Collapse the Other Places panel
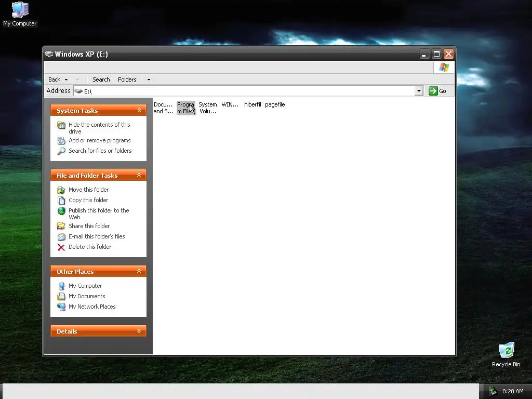 [139, 271]
